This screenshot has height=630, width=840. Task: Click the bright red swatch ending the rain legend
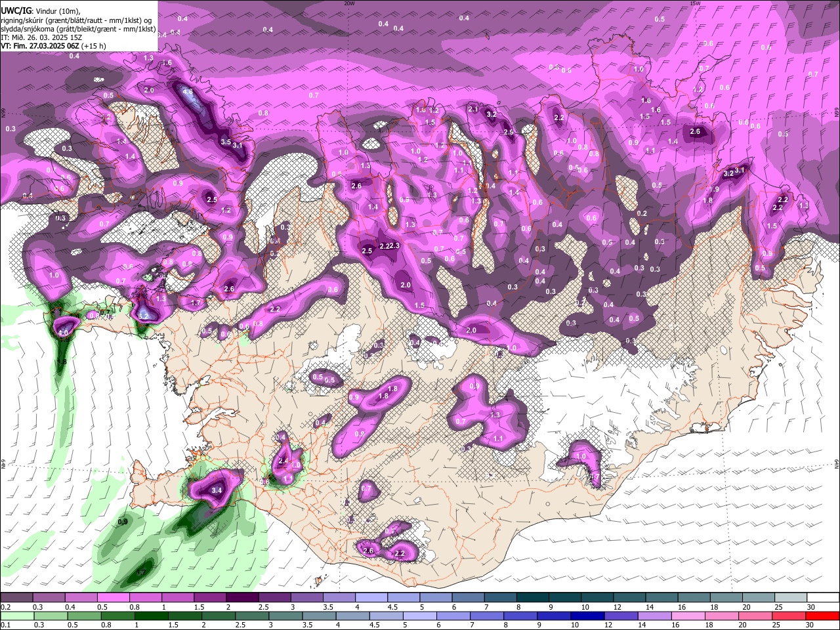click(823, 616)
